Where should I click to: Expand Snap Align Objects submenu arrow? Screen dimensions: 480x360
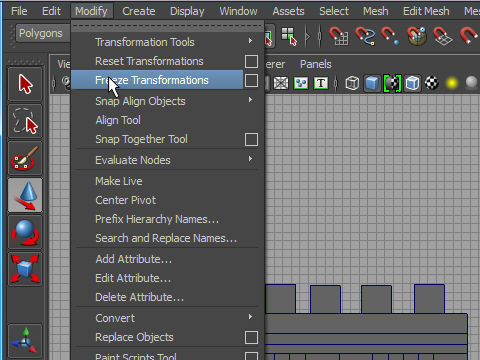pyautogui.click(x=250, y=100)
